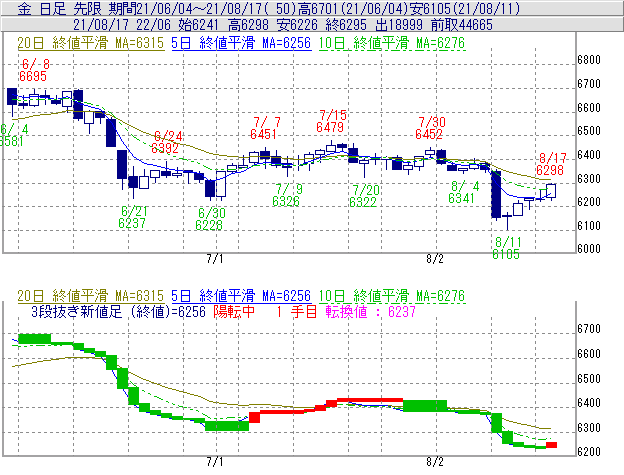Select the 7/9 low label 6326
The image size is (624, 475).
[x=286, y=201]
